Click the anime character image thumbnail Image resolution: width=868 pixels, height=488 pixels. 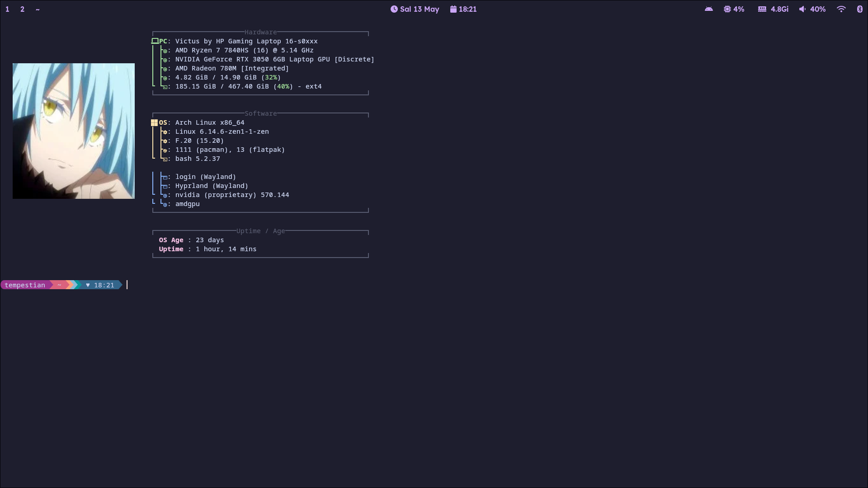coord(74,131)
